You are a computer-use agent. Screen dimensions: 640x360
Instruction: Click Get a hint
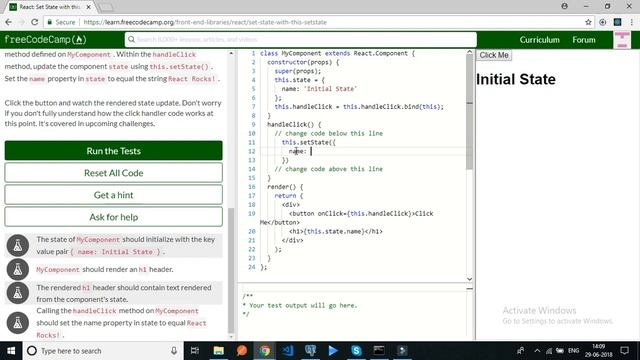tap(113, 195)
